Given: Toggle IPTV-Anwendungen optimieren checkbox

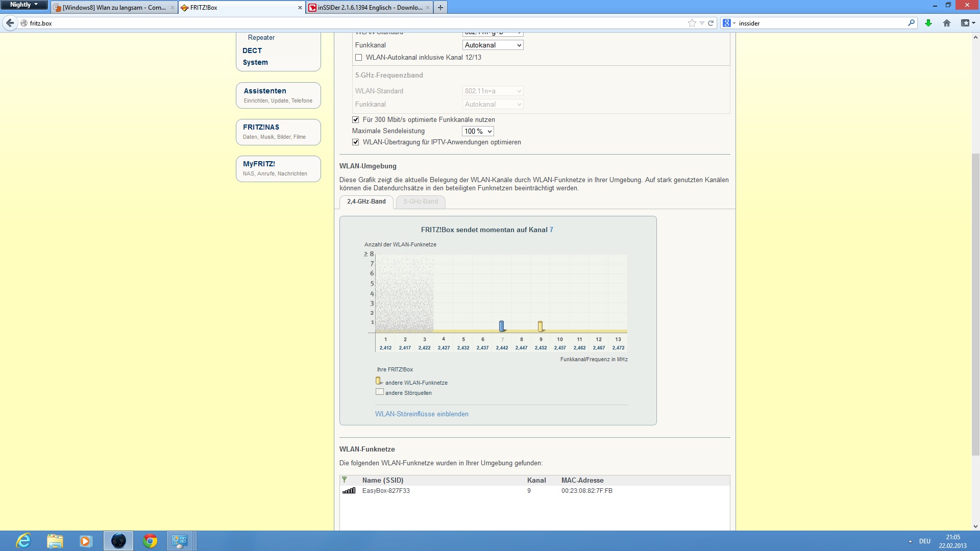Looking at the screenshot, I should [x=356, y=142].
